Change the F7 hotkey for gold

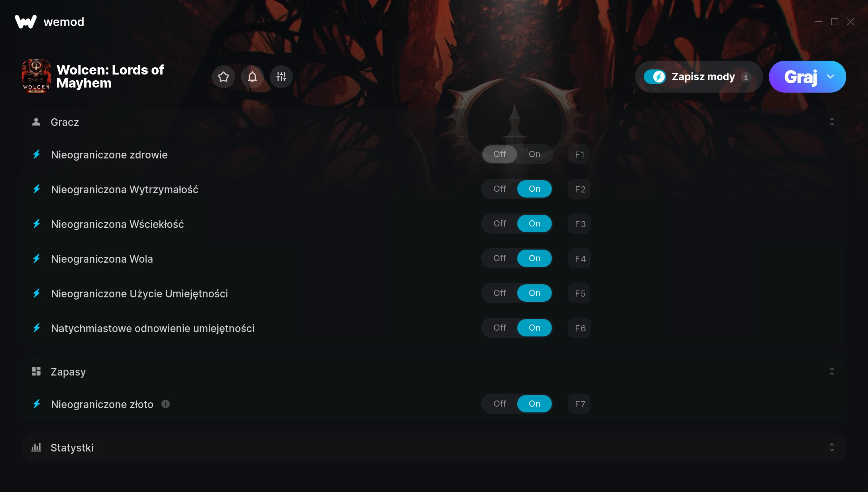(x=579, y=404)
